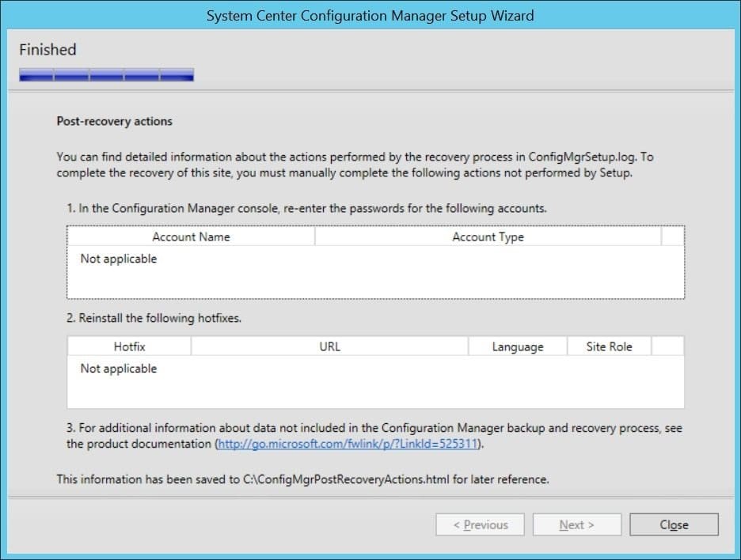Open the go.microsoft.com product documentation link
The image size is (741, 560).
tap(348, 444)
